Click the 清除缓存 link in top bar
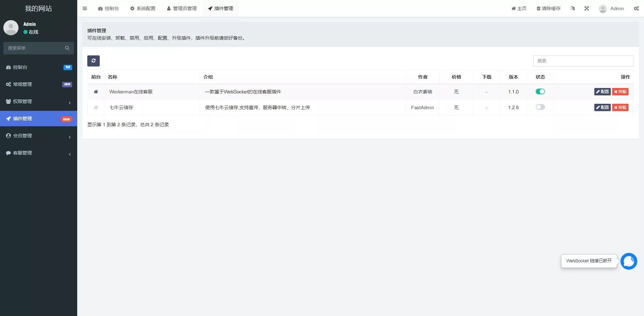This screenshot has height=316, width=644. [548, 8]
